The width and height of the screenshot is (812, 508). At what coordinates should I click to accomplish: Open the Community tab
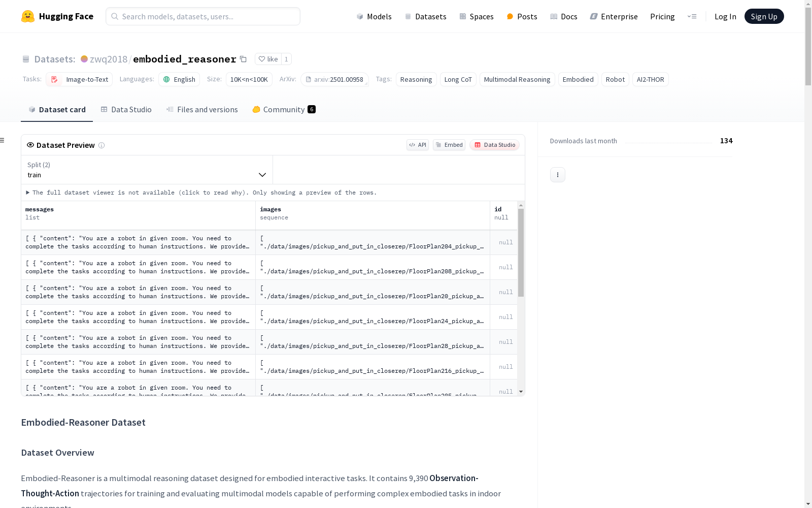pos(284,110)
